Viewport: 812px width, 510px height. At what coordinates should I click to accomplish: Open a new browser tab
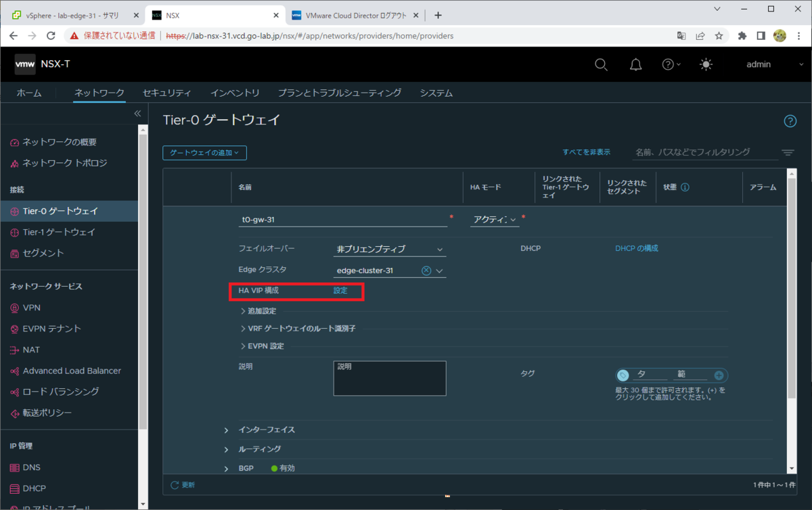pos(438,15)
